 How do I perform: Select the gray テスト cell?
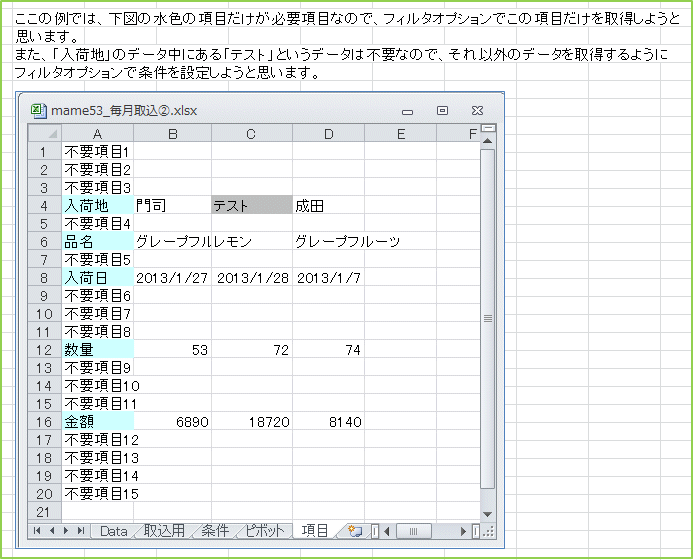click(x=252, y=206)
